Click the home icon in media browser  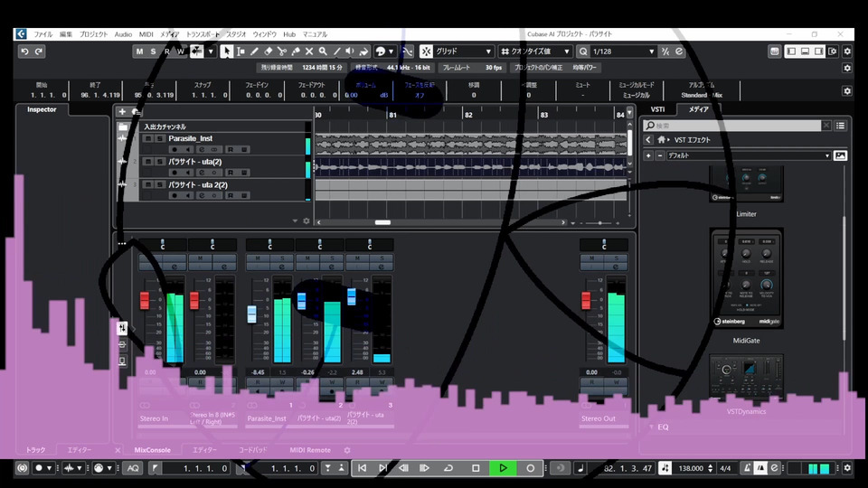[661, 140]
